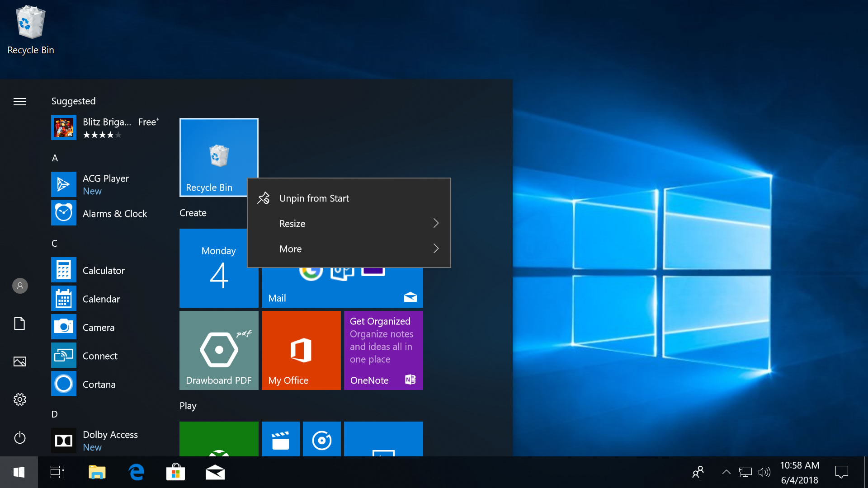
Task: Launch the Calculator app
Action: tap(103, 270)
